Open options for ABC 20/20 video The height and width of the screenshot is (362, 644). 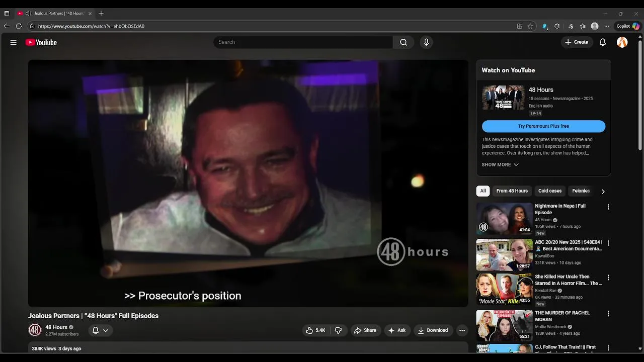608,243
